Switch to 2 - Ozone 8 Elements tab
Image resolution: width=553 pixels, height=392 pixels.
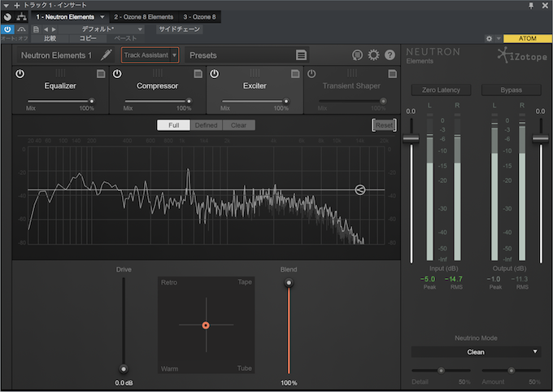[x=144, y=17]
